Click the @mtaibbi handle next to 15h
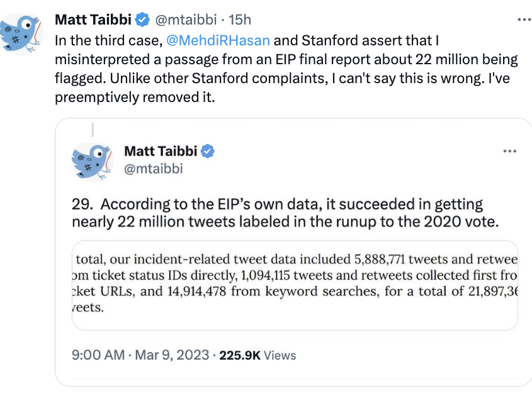Screen dimensions: 532x398 click(186, 20)
